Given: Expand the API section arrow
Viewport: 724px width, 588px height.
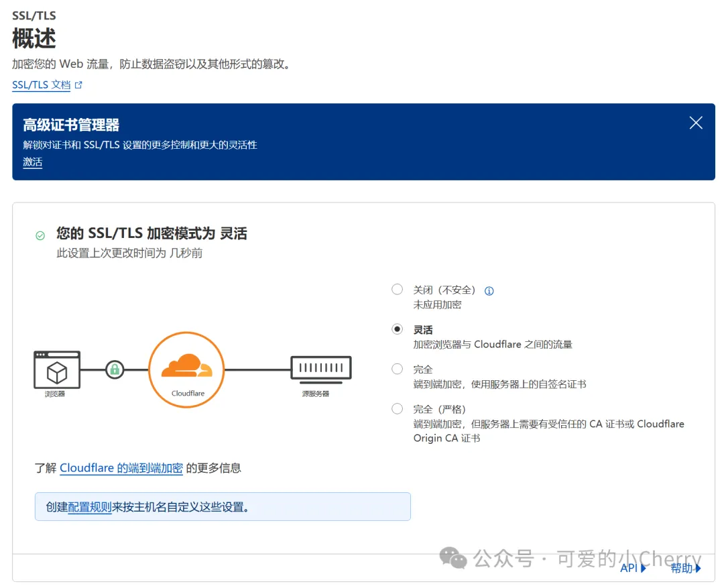Looking at the screenshot, I should coord(643,568).
